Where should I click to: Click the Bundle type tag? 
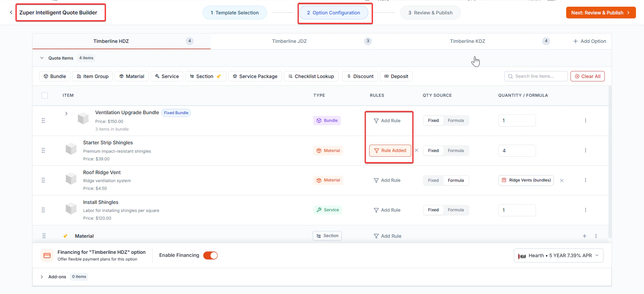(327, 121)
